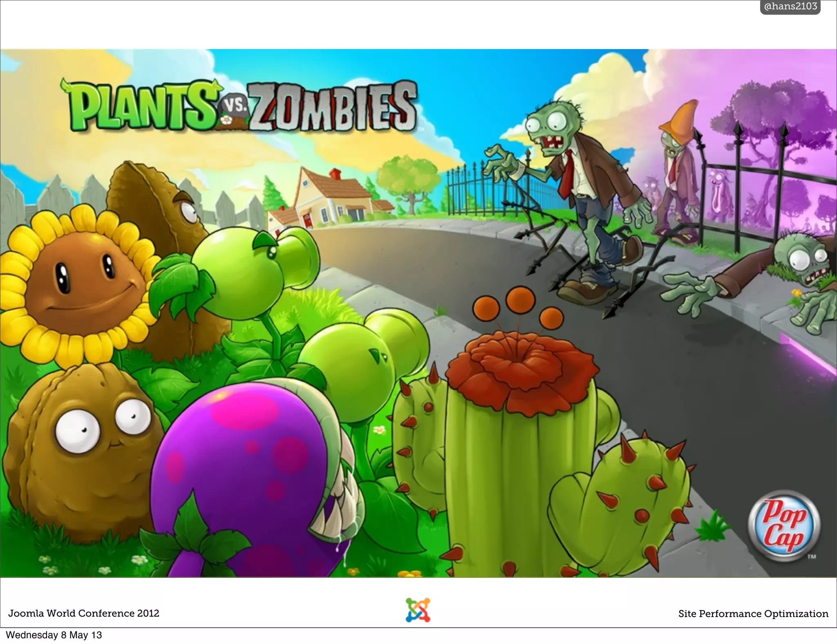The image size is (837, 644).
Task: Click the Site Performance Optimization footer text
Action: (x=753, y=614)
